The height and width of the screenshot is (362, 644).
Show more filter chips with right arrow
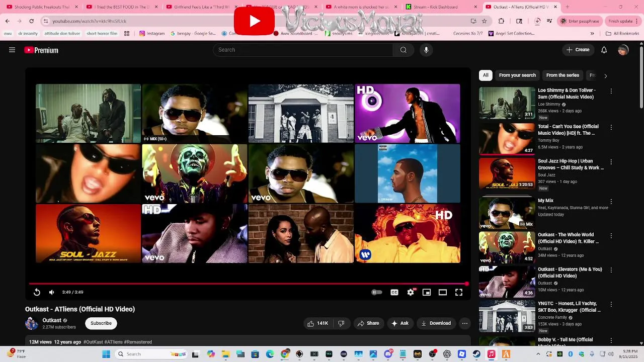pyautogui.click(x=605, y=75)
